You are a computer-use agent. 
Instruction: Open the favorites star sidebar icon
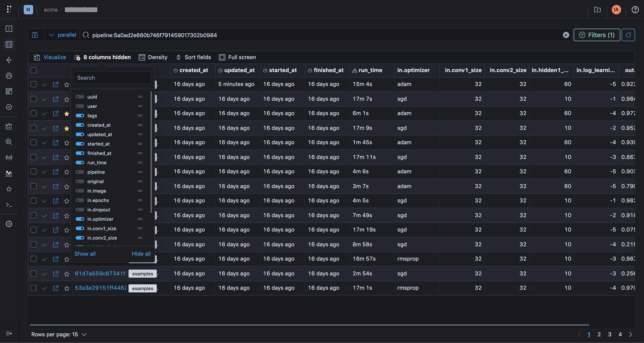click(x=9, y=189)
